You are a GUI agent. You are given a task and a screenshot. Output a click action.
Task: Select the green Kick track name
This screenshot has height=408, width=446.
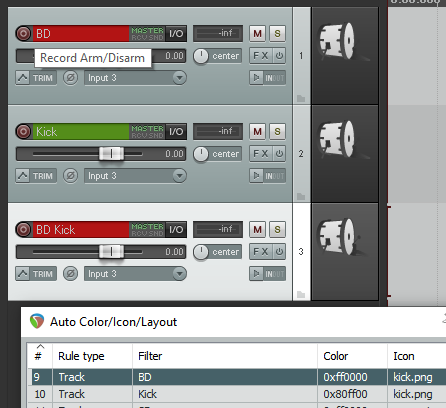pos(81,132)
